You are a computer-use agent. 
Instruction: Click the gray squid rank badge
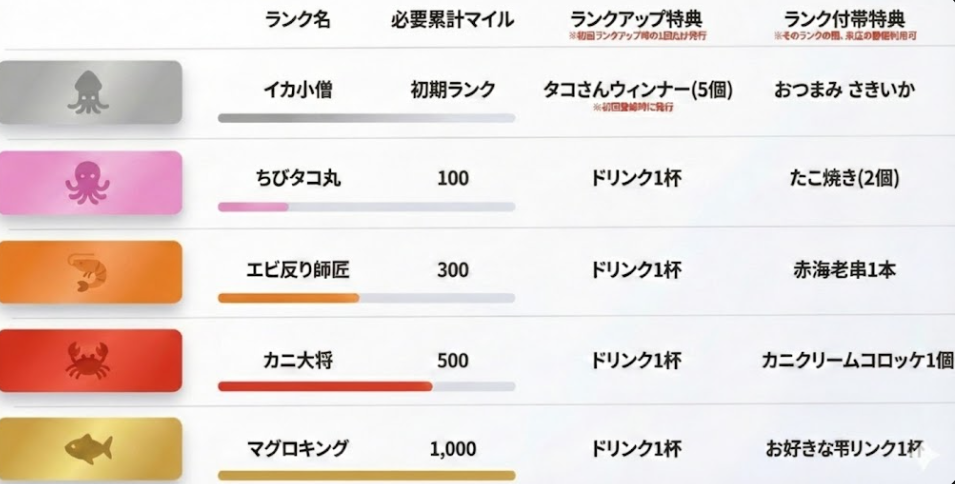click(x=92, y=92)
